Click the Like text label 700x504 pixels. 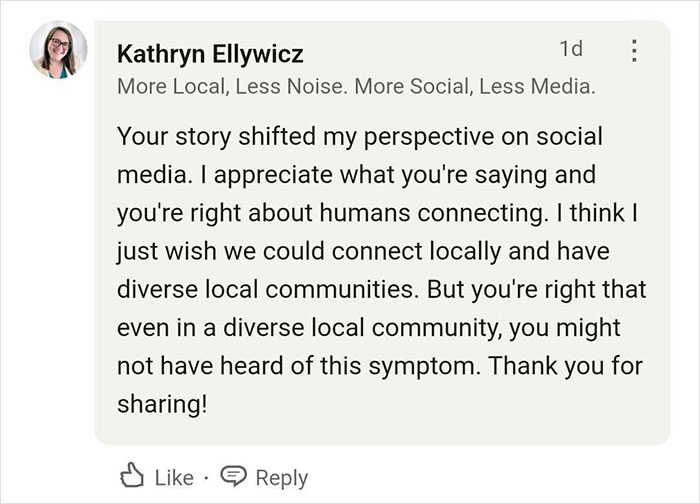174,478
